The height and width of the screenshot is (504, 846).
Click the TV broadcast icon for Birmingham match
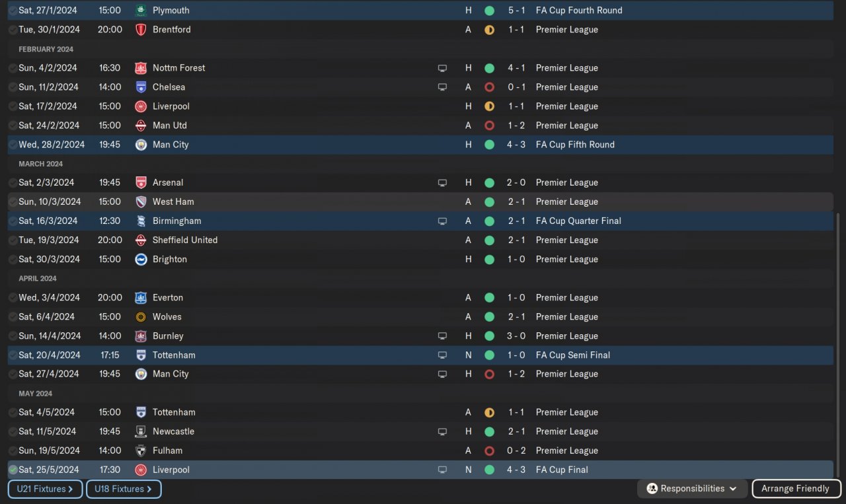[x=442, y=221]
